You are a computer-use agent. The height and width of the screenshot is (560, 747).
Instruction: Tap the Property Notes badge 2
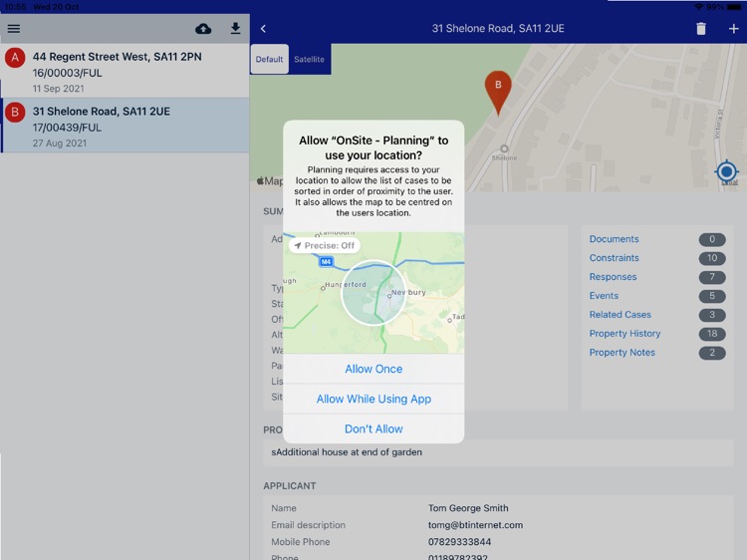point(712,353)
